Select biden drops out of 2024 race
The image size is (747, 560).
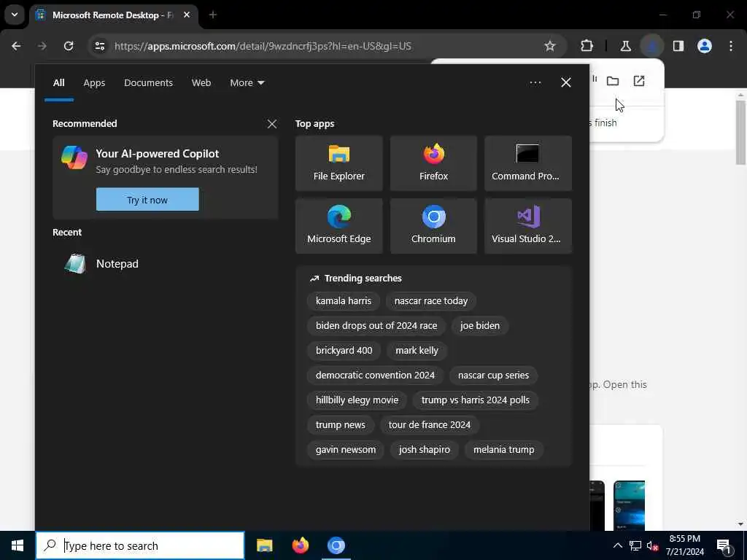coord(376,326)
